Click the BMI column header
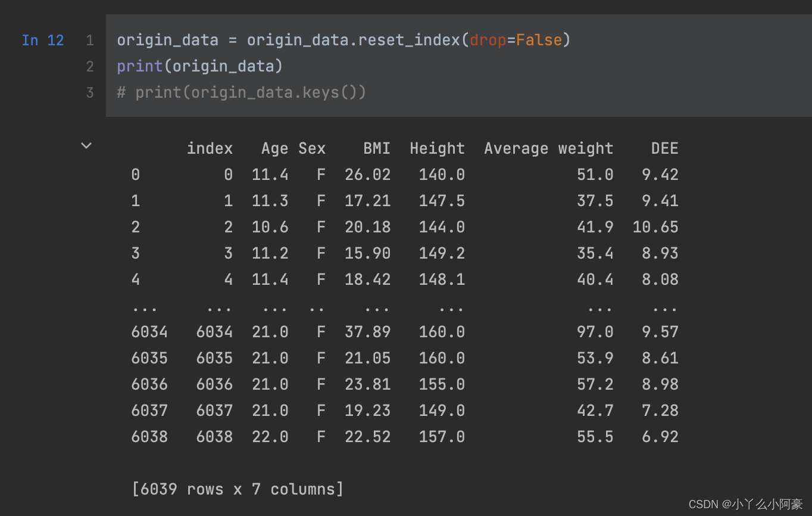The image size is (812, 516). [377, 148]
